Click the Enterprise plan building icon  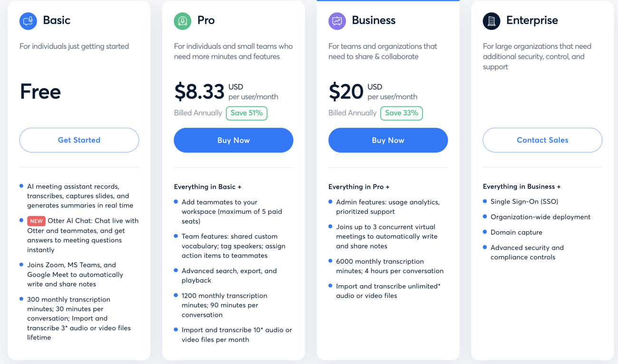point(491,21)
